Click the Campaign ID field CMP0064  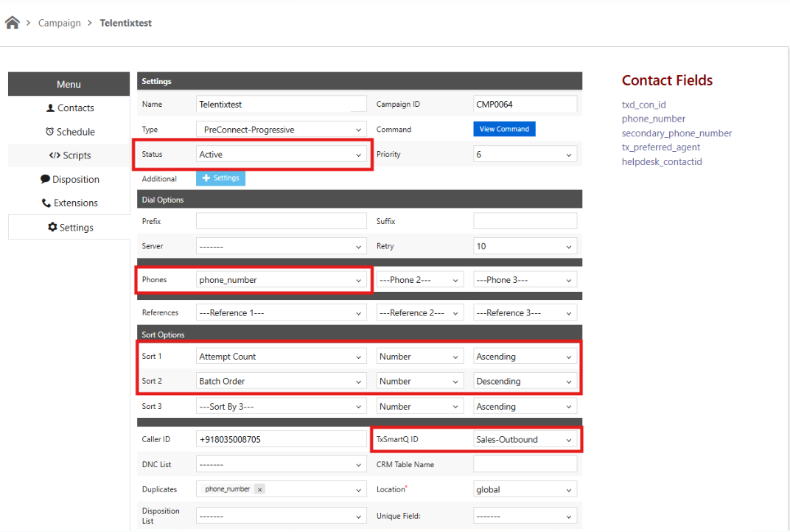[525, 105]
